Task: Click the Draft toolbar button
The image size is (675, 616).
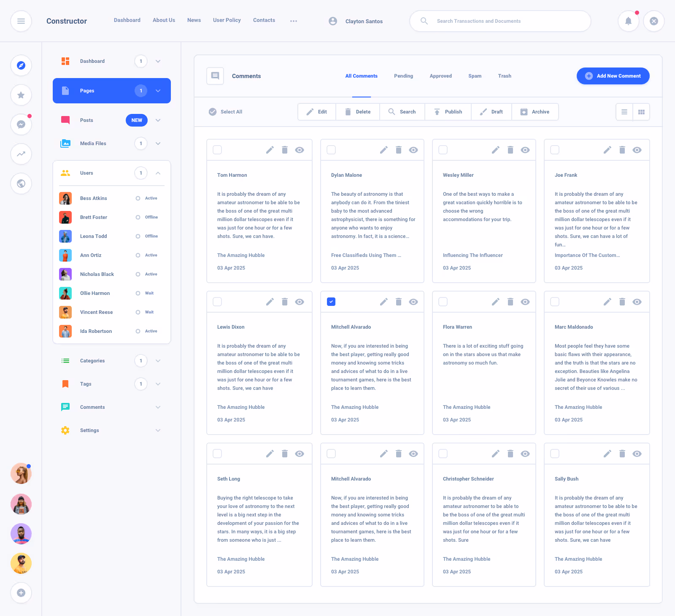Action: 491,112
